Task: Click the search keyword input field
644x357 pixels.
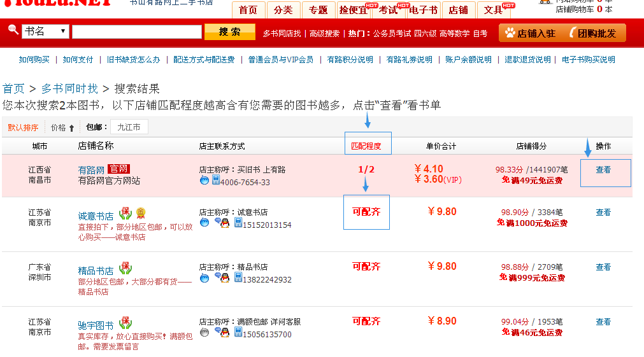Action: [137, 32]
